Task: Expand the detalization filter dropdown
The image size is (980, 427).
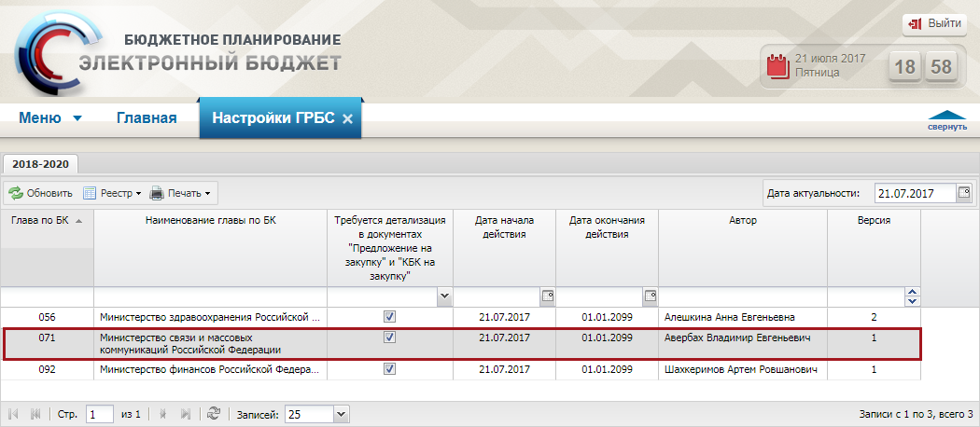Action: [x=444, y=296]
